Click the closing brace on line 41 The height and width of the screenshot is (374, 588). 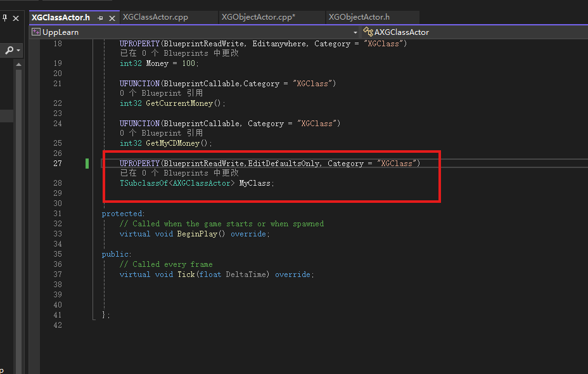[104, 314]
